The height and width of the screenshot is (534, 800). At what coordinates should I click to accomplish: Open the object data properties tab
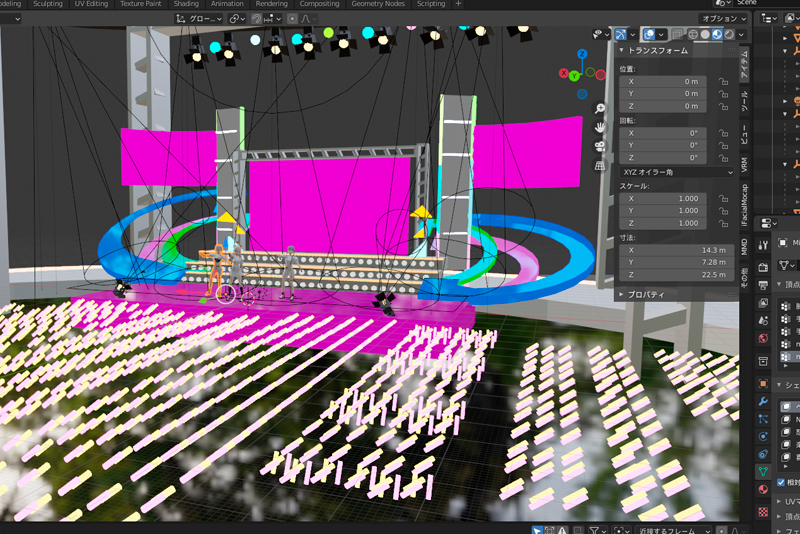coord(763,470)
